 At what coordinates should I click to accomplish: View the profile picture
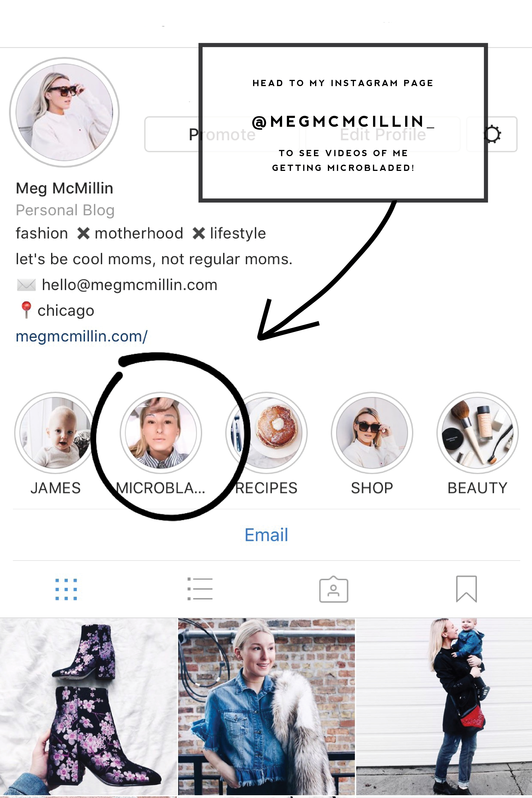click(x=65, y=109)
